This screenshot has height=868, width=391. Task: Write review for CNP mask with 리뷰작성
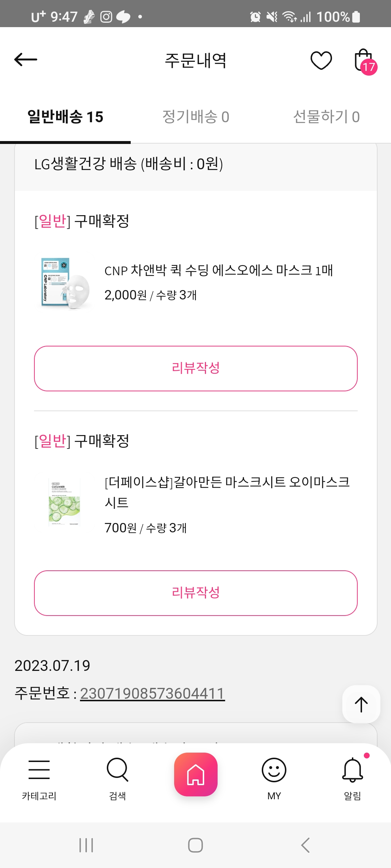(195, 368)
